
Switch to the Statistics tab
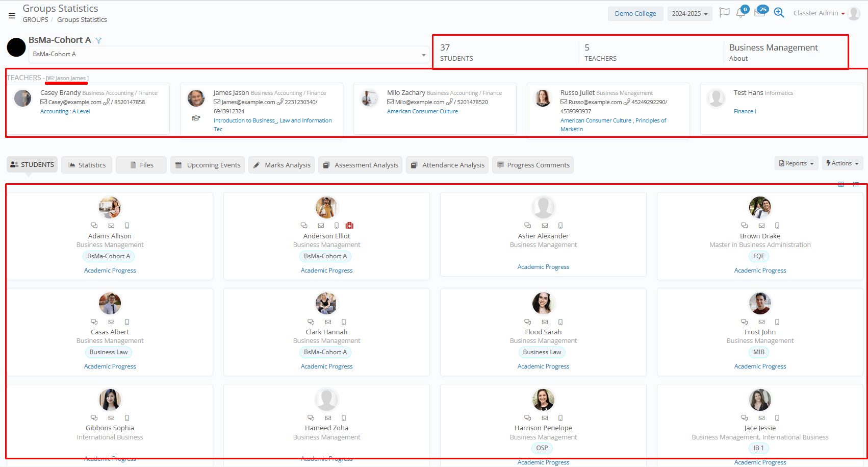pyautogui.click(x=87, y=165)
